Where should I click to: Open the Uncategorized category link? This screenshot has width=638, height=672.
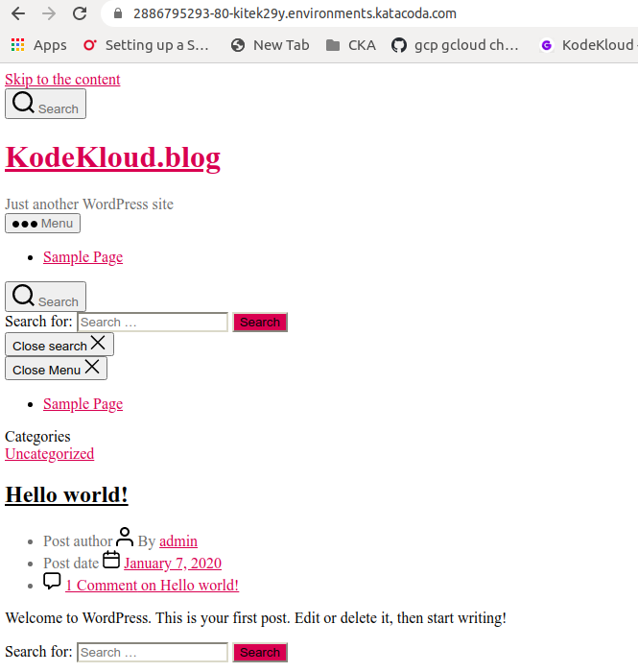[50, 454]
